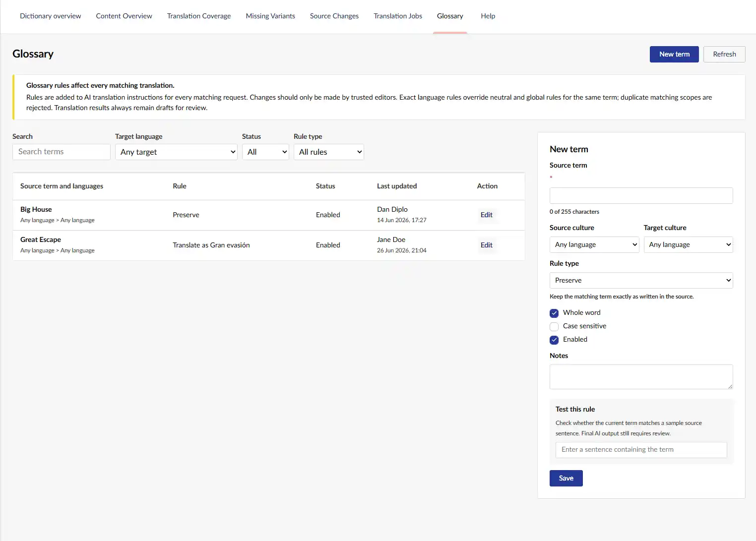Click the '14 Jun 2026, 17:27' timestamp
Viewport: 756px width, 541px height.
[402, 220]
